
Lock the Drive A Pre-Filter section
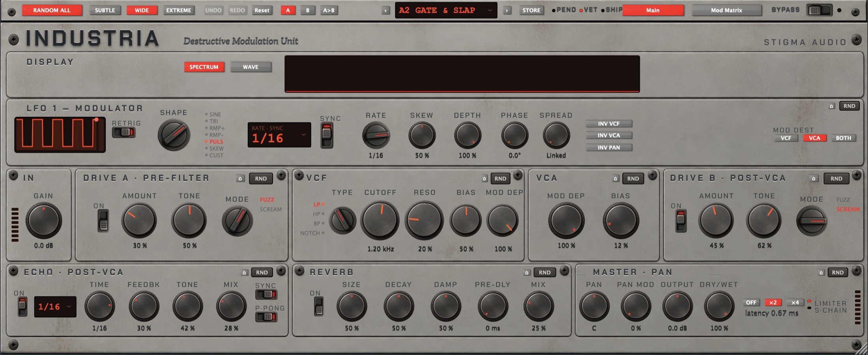point(240,178)
